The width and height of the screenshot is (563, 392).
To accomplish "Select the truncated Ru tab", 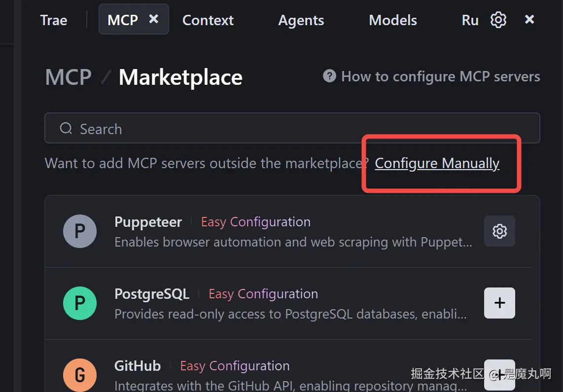I will tap(470, 20).
